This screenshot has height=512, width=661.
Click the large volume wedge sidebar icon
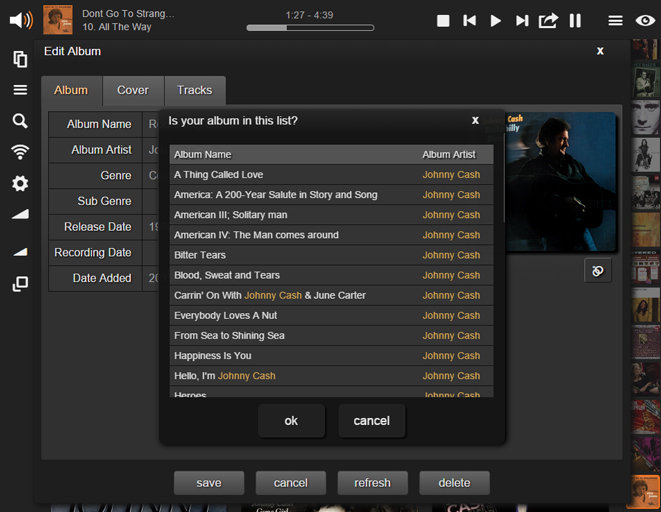[20, 214]
